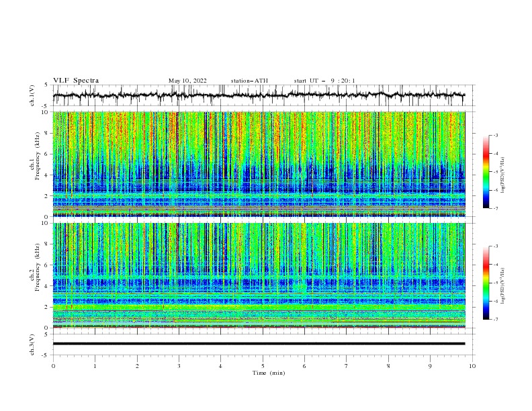Click the "4" kHz tick on ch.2 axis
The height and width of the screenshot is (411, 532).
[47, 286]
